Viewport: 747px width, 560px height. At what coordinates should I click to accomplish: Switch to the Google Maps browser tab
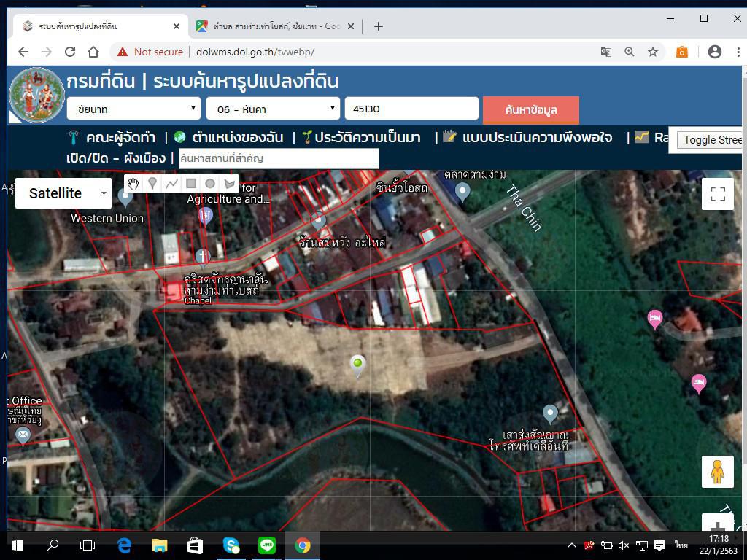pos(274,26)
